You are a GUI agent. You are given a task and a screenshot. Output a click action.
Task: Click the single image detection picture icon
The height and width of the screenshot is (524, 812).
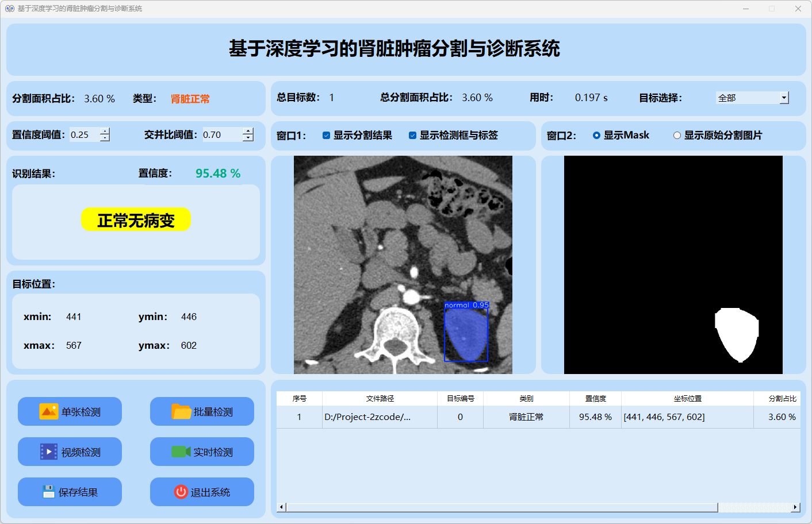48,411
